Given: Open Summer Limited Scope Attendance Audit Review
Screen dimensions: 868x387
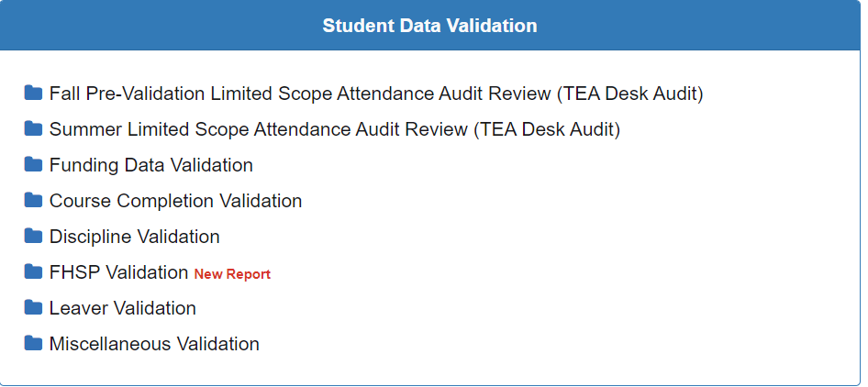Looking at the screenshot, I should click(335, 129).
